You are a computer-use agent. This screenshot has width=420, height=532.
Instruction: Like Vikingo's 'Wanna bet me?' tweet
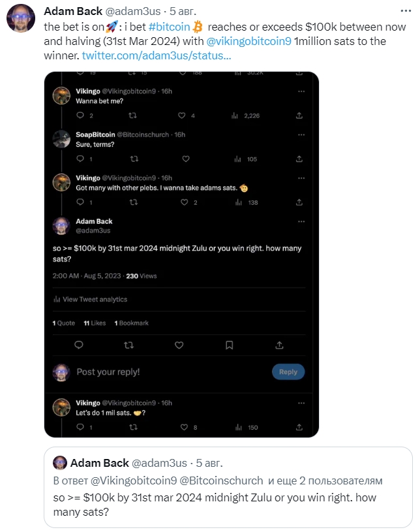point(182,115)
